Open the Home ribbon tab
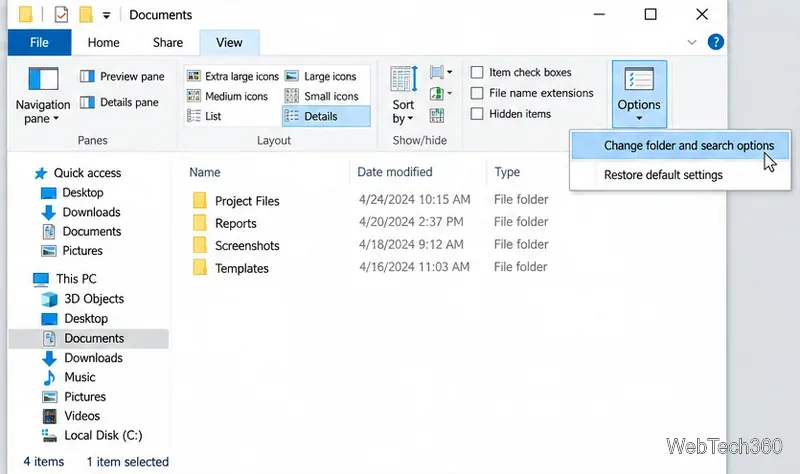800x474 pixels. (104, 43)
